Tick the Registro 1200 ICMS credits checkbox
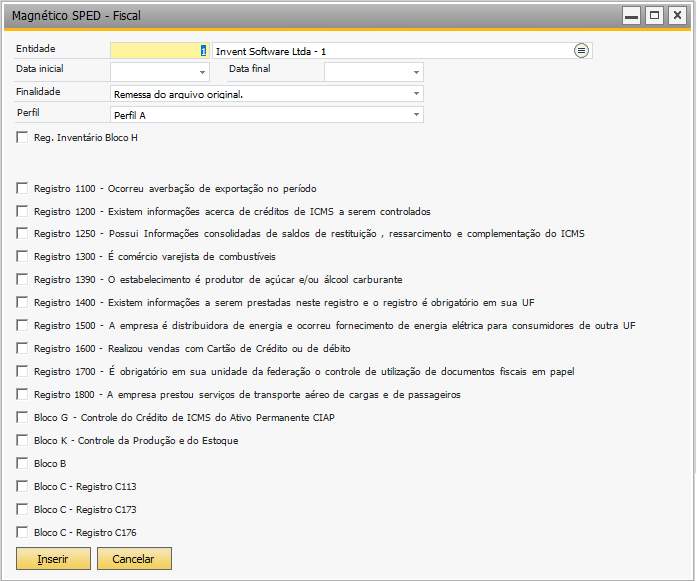The height and width of the screenshot is (581, 697). coord(22,211)
